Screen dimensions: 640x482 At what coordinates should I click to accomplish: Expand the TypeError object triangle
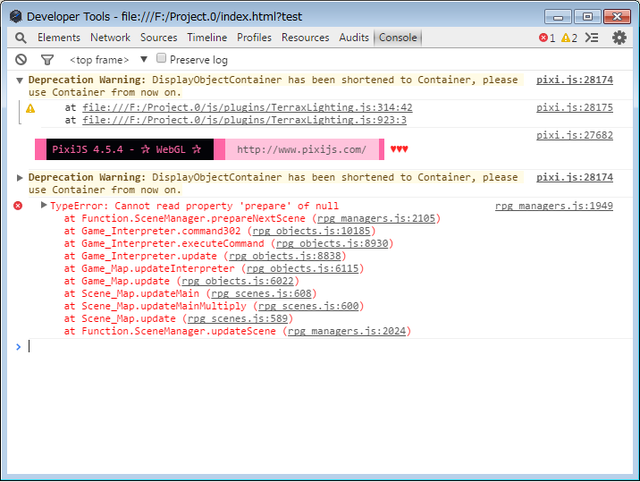pos(44,205)
